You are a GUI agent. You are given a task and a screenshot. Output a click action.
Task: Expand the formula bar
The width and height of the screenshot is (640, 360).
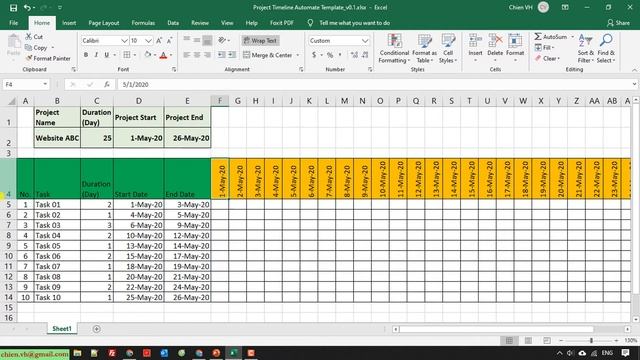634,84
